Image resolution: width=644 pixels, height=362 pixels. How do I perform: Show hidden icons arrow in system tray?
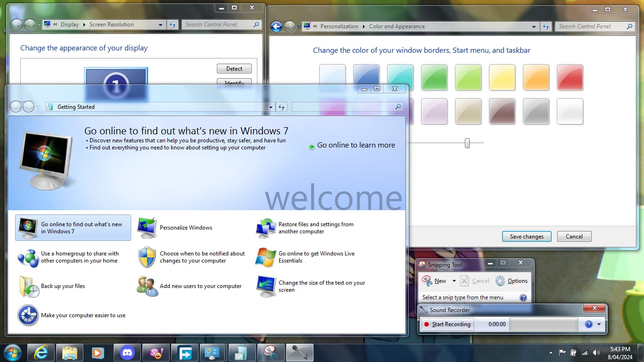[x=551, y=353]
